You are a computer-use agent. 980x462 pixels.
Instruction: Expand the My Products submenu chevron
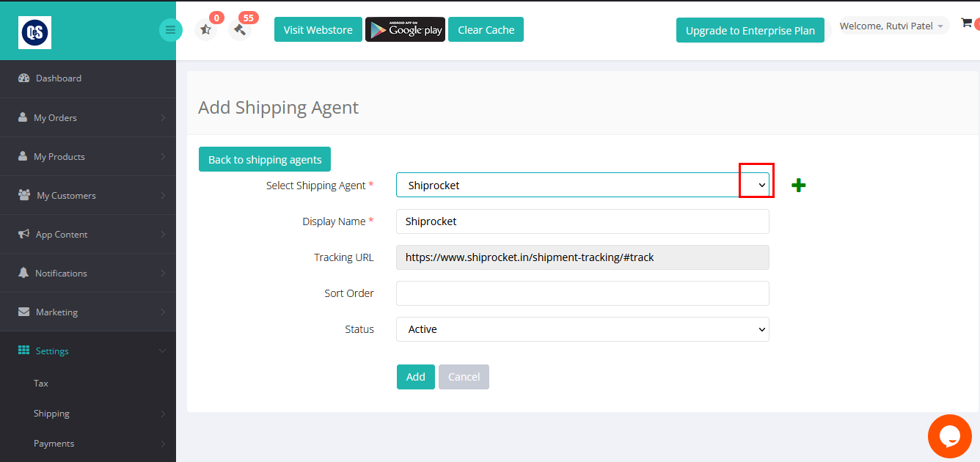tap(162, 156)
